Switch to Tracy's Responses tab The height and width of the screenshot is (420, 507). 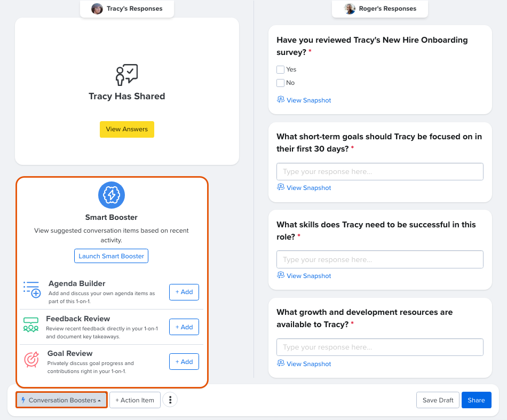(127, 9)
